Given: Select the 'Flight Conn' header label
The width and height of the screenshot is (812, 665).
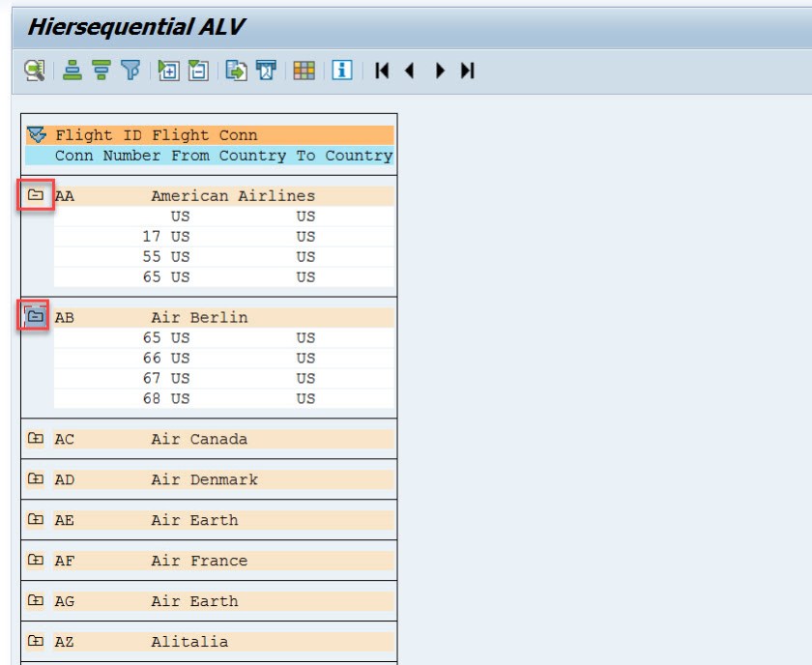Looking at the screenshot, I should pos(205,135).
